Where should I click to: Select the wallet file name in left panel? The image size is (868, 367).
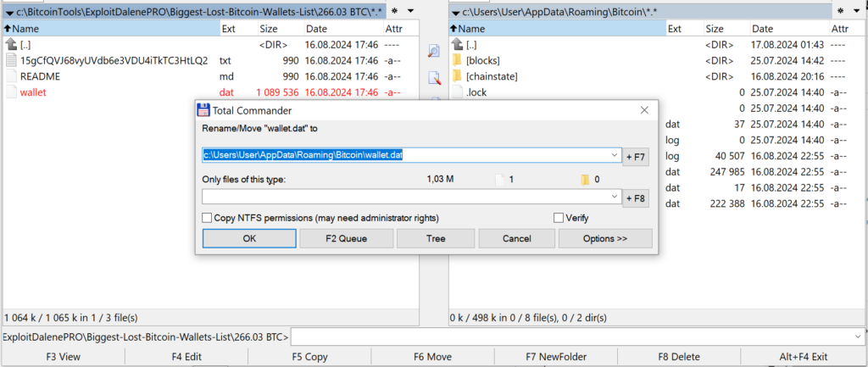point(33,92)
